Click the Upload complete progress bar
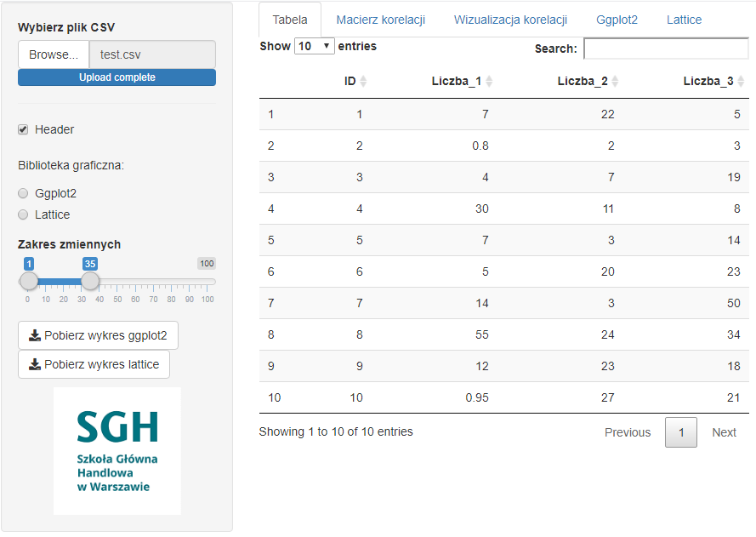The width and height of the screenshot is (756, 537). [x=117, y=77]
